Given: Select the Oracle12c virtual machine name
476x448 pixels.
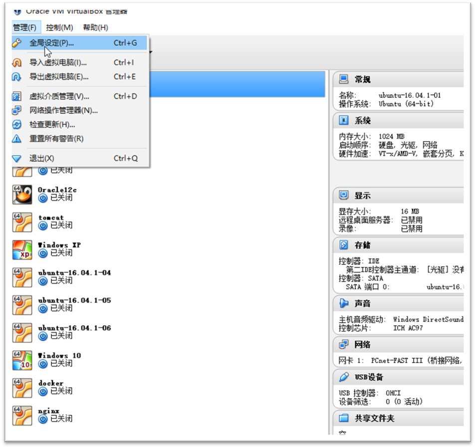Looking at the screenshot, I should pos(57,190).
